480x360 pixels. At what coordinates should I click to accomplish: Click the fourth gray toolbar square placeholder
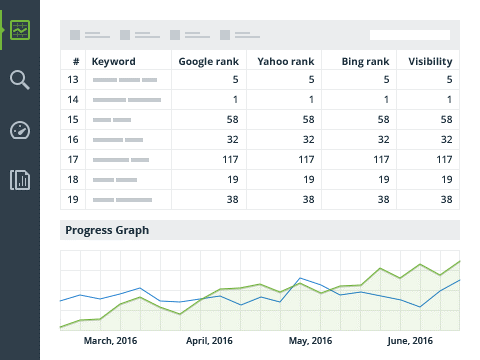point(225,35)
